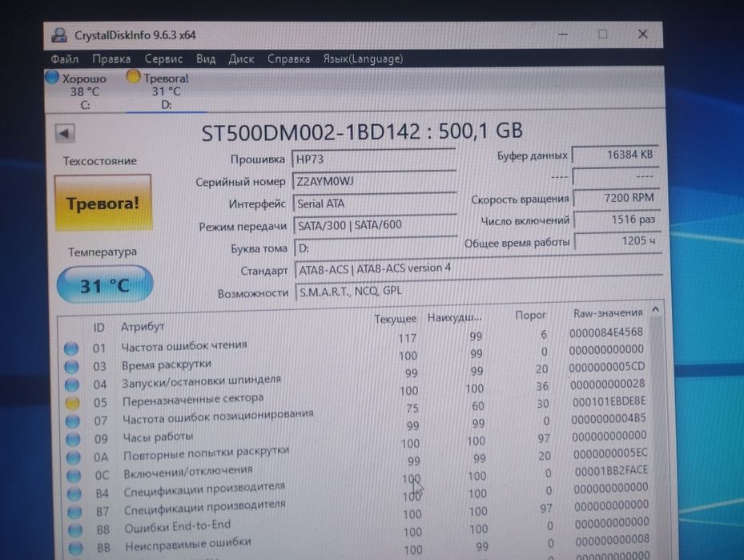Click the 31 °C temperature indicator

click(x=104, y=284)
